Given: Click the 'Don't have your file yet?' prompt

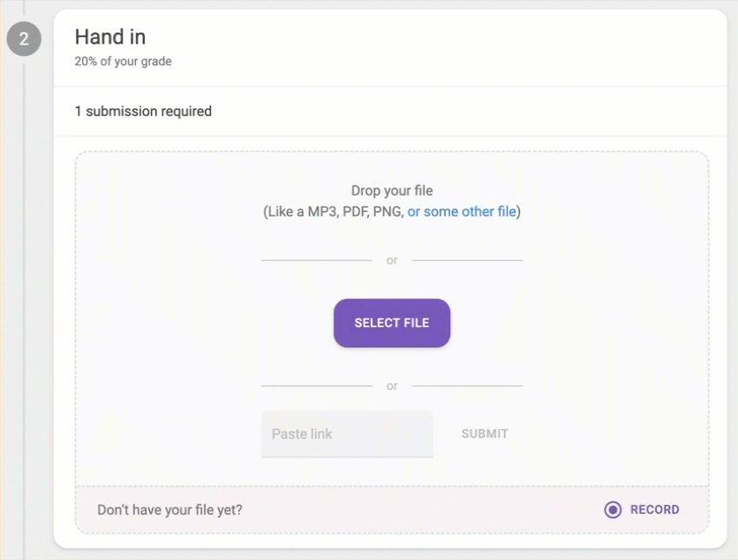Looking at the screenshot, I should pos(170,510).
